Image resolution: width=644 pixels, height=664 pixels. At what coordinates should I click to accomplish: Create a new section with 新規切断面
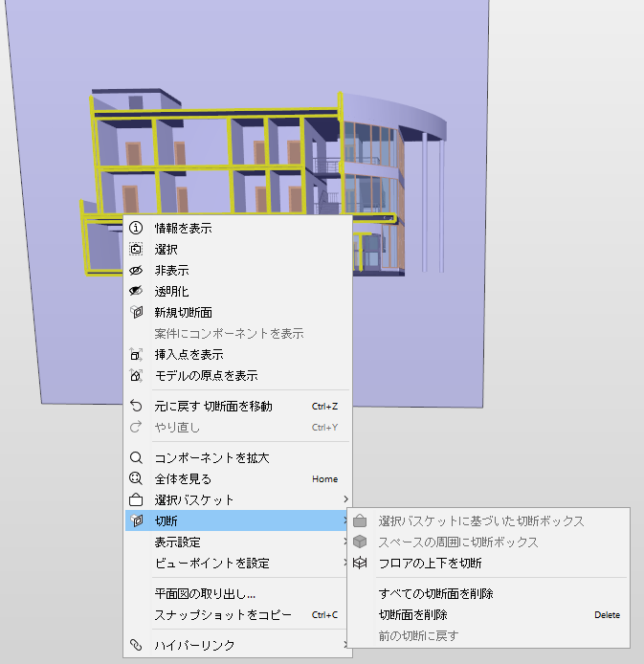point(238,312)
